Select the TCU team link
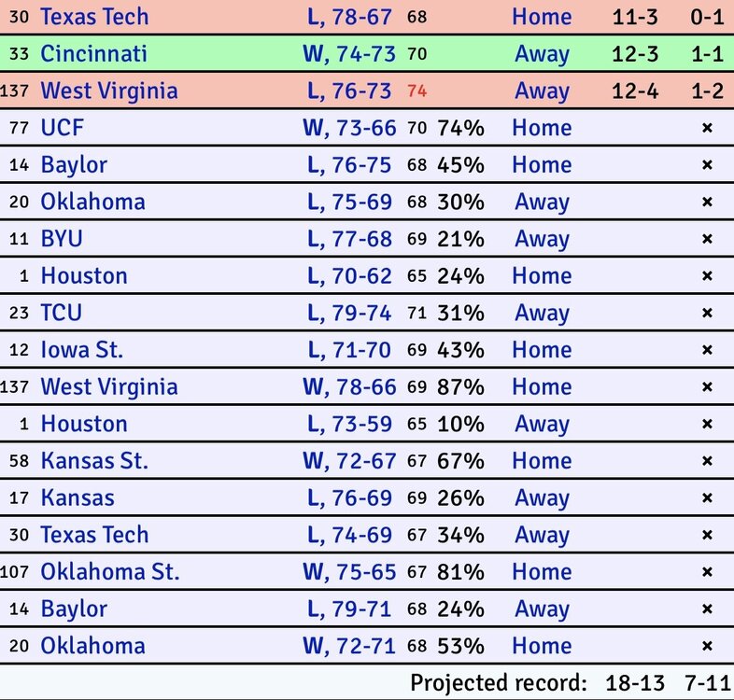Viewport: 734px width, 700px height. tap(61, 313)
